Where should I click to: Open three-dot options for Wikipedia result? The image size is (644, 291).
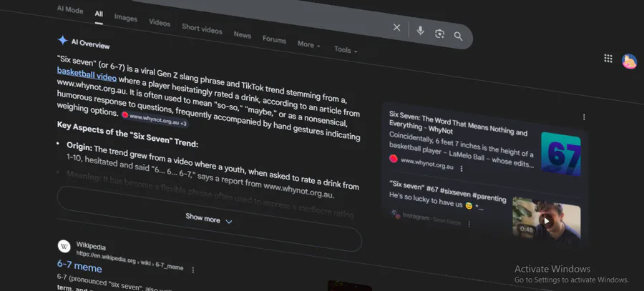pyautogui.click(x=193, y=270)
